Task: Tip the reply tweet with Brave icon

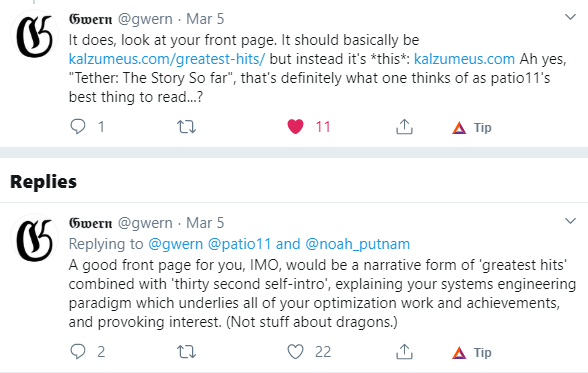Action: pyautogui.click(x=472, y=353)
